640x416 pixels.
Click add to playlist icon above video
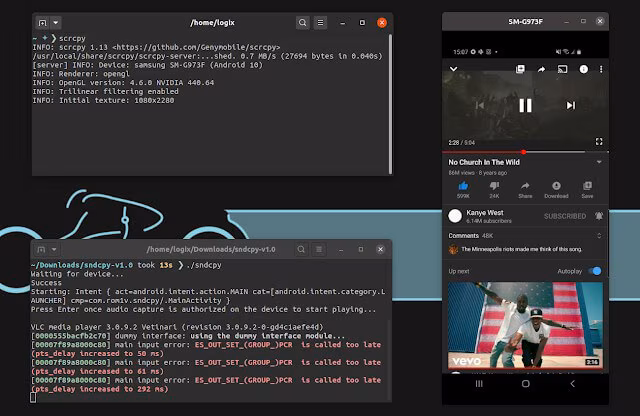520,69
